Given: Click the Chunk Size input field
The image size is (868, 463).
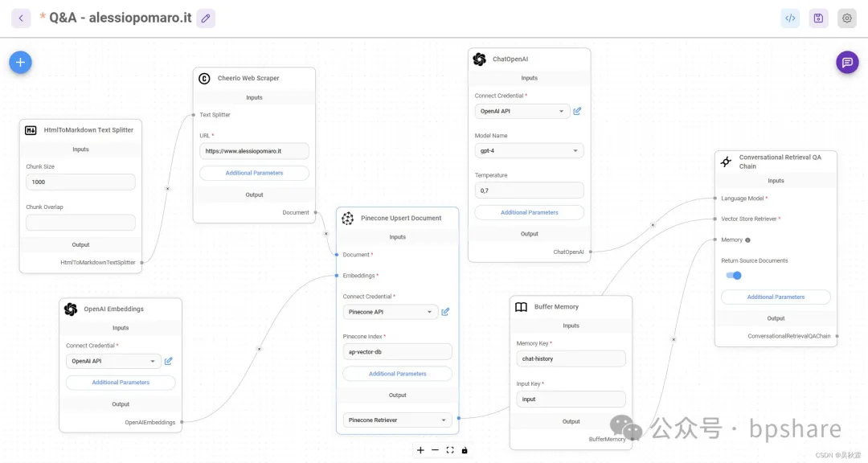Looking at the screenshot, I should [x=80, y=182].
